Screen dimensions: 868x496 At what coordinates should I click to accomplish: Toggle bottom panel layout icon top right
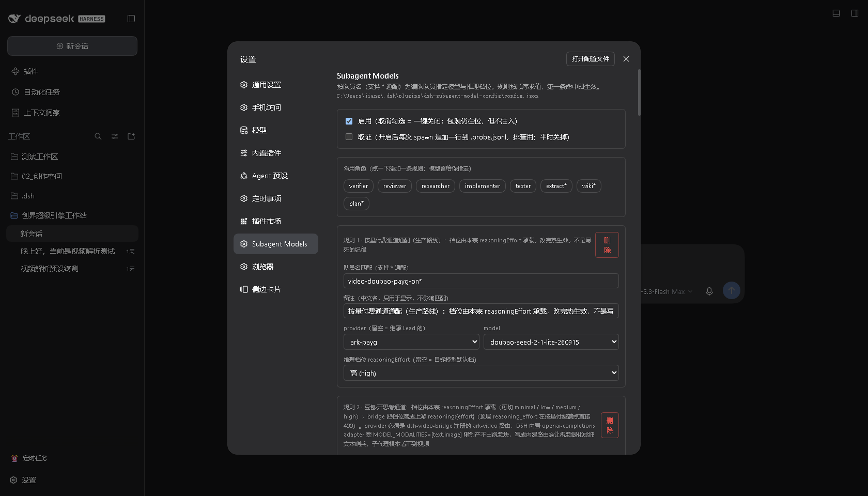(x=836, y=13)
